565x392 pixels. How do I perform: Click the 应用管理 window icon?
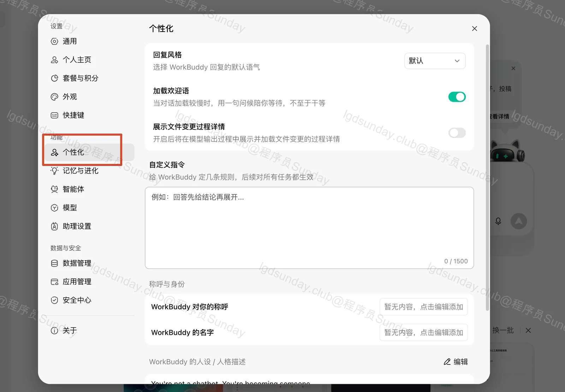pos(54,282)
